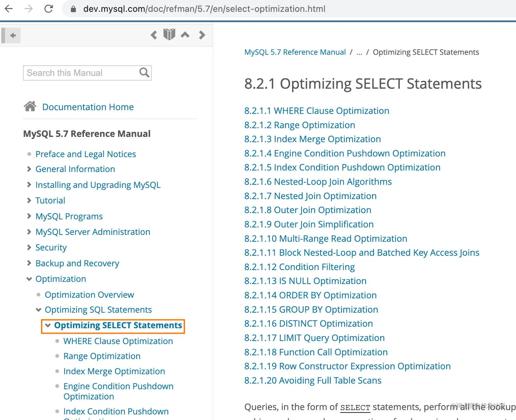Screen dimensions: 516x420
Task: Open 8.2.1.14 ORDER BY Optimization
Action: 311,296
